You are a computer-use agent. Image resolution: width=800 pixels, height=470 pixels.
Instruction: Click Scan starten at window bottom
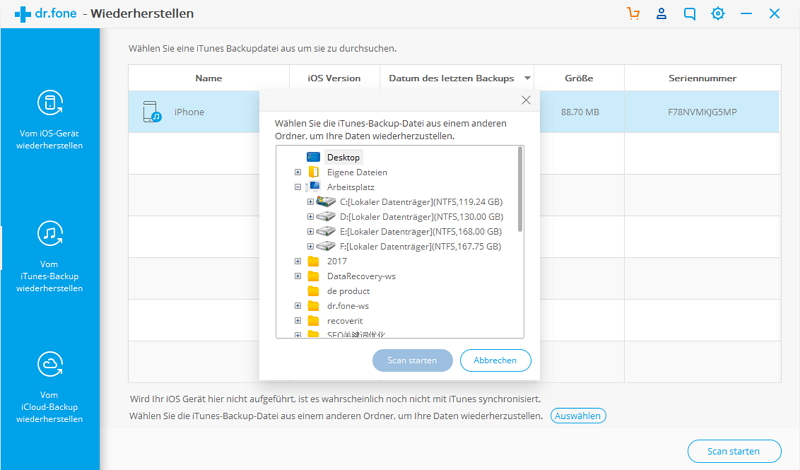734,451
